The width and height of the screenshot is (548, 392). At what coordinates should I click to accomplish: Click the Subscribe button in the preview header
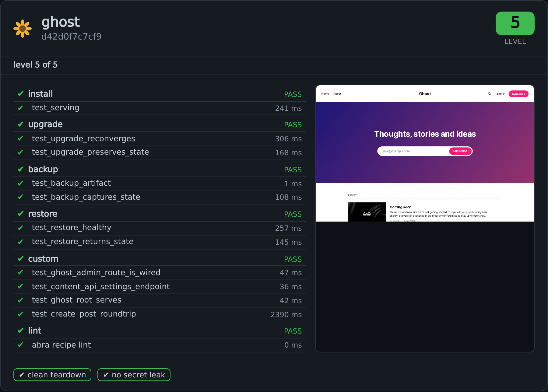(x=518, y=94)
